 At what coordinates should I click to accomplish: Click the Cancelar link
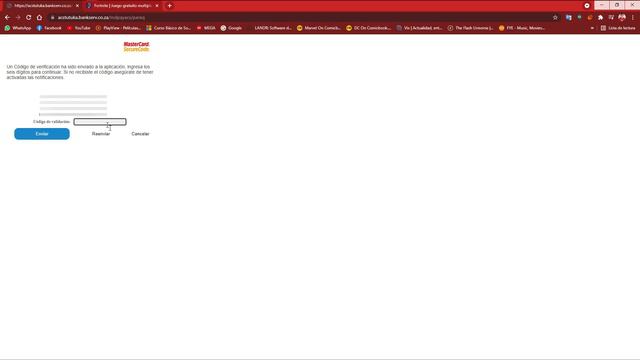click(x=140, y=134)
